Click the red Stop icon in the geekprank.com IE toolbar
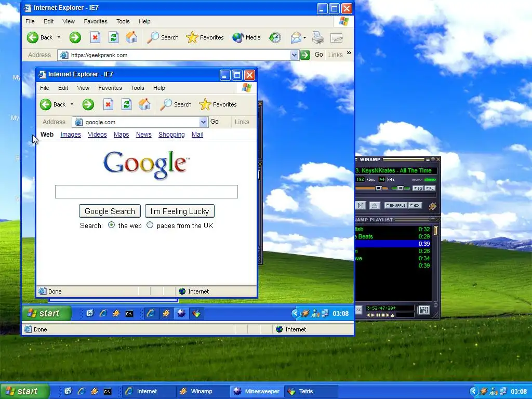The height and width of the screenshot is (399, 532). (x=96, y=37)
